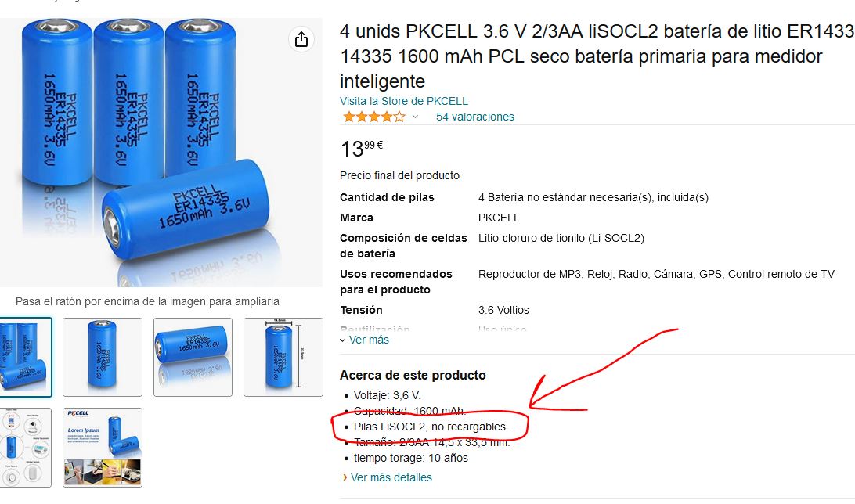Select the PKCELL Lorem Ipsum promo thumbnail
The width and height of the screenshot is (855, 504).
pyautogui.click(x=103, y=448)
